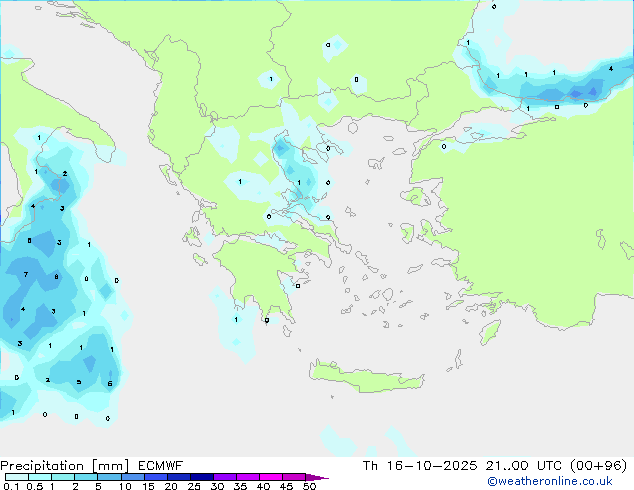Select the forecast date Th 16-10-2025
This screenshot has height=490, width=634.
(420, 466)
